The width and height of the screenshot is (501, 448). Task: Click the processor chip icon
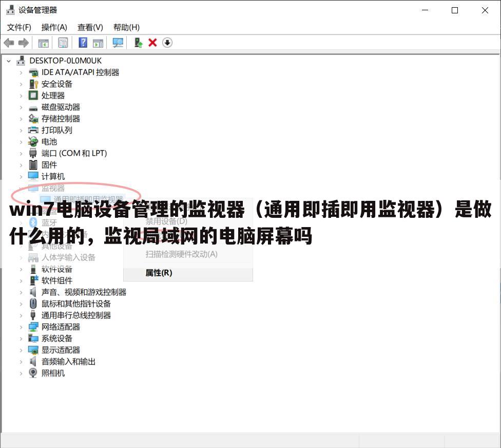tap(33, 95)
